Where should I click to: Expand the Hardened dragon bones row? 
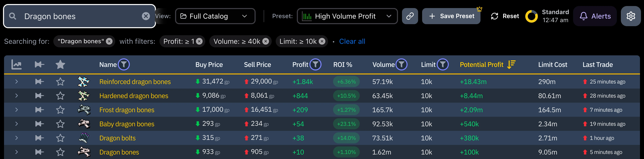[x=16, y=96]
